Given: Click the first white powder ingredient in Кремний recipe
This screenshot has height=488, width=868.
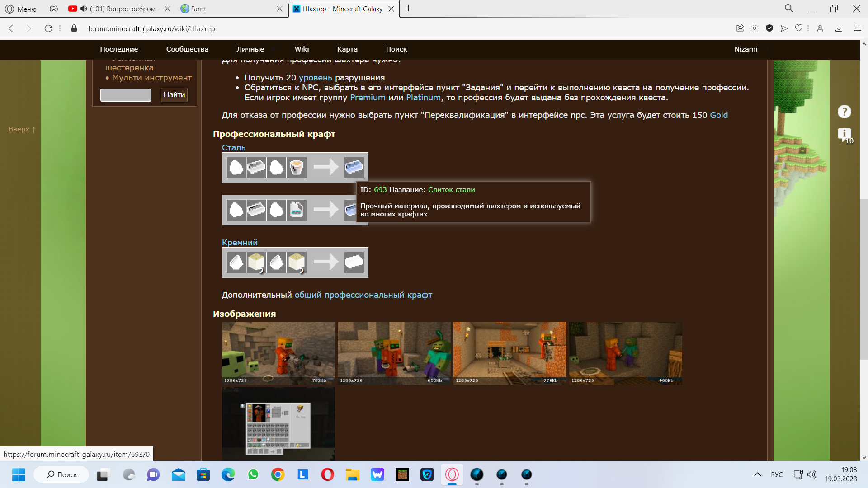Looking at the screenshot, I should [x=236, y=262].
